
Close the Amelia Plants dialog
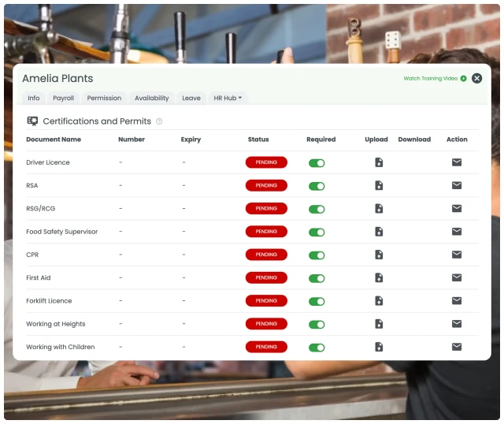(x=476, y=78)
